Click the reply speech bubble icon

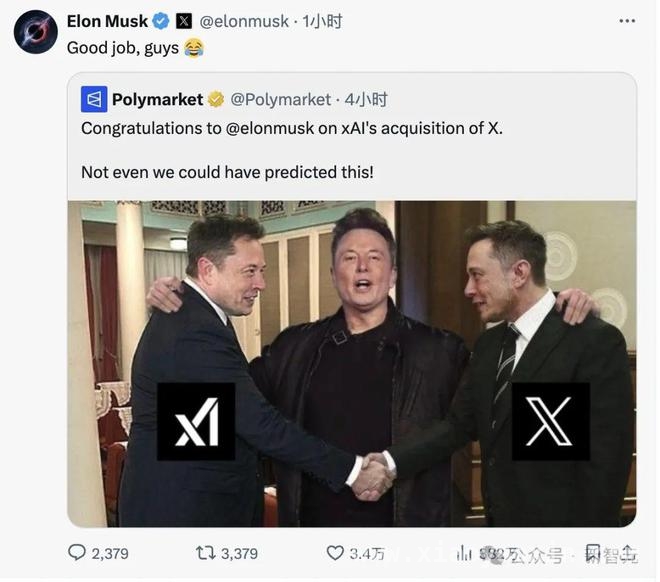point(77,553)
